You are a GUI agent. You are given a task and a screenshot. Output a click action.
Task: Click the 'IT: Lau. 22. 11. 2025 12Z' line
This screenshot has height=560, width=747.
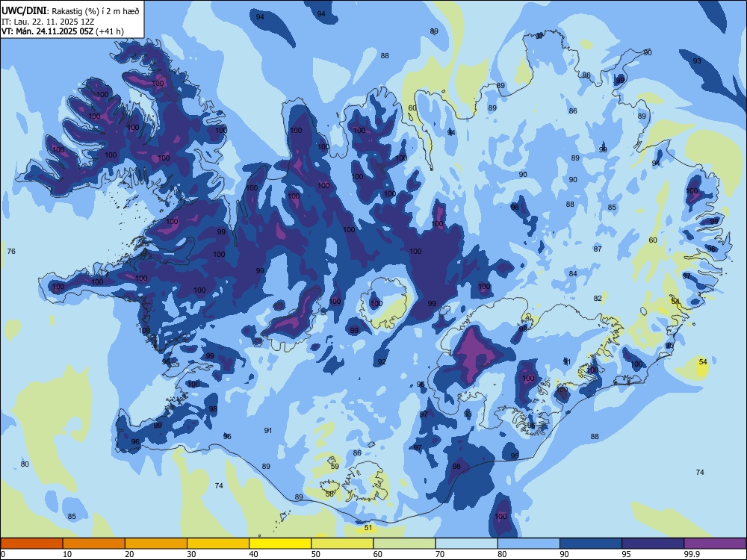(48, 22)
